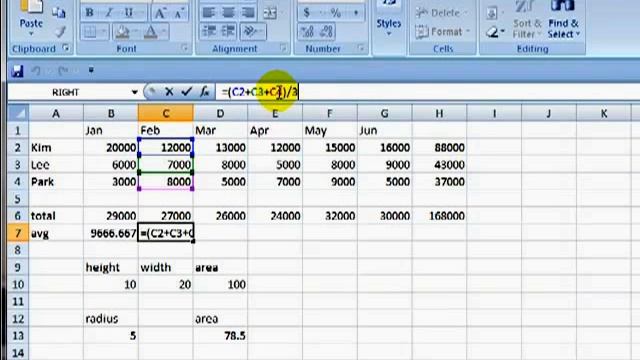Open the Font dialog launcher

click(184, 48)
